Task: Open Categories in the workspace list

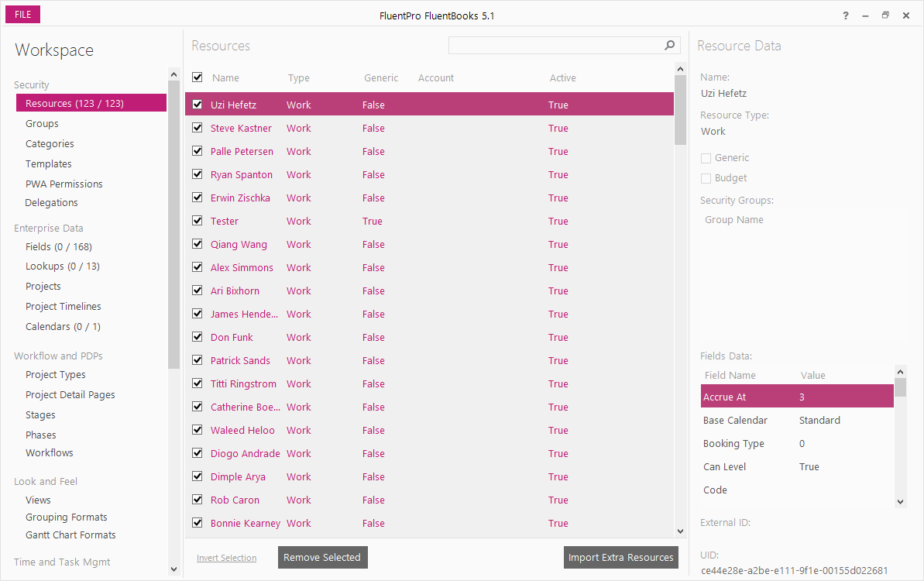Action: 50,144
